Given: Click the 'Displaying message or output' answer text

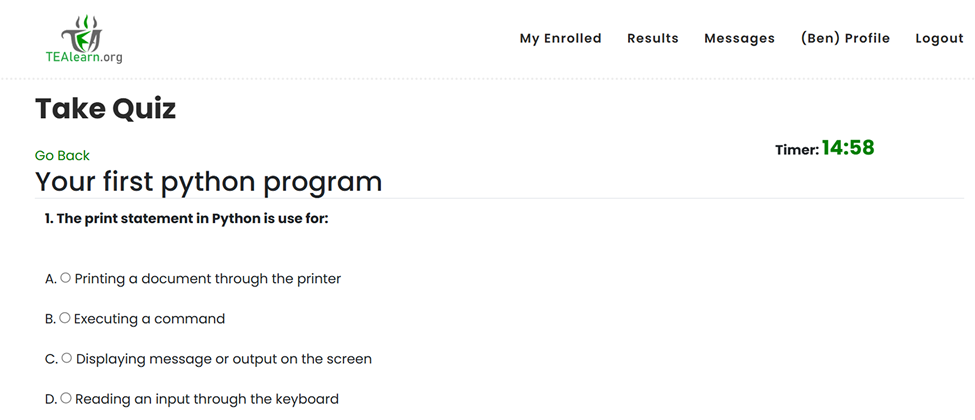Looking at the screenshot, I should click(224, 359).
